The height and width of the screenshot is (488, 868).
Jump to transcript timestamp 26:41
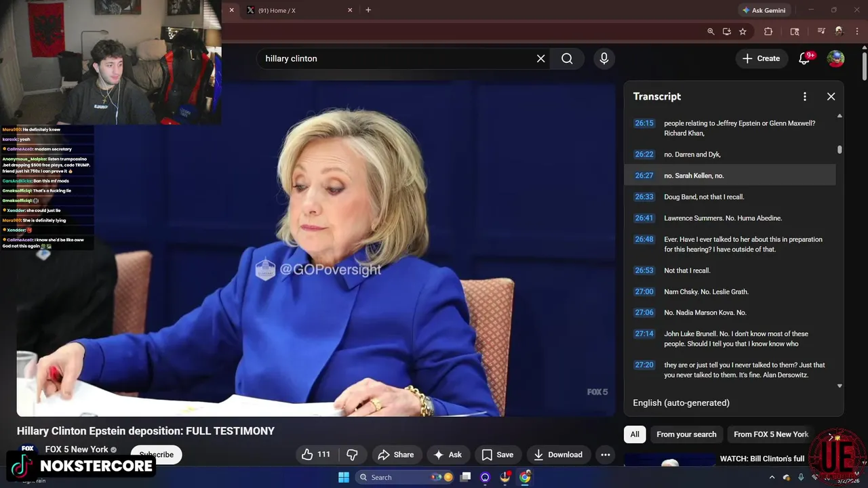tap(644, 218)
